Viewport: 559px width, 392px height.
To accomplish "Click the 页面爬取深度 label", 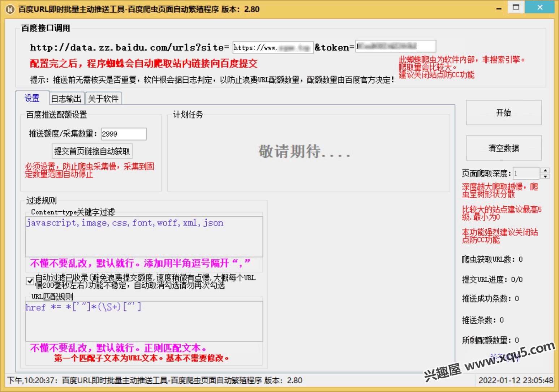I will (x=486, y=173).
